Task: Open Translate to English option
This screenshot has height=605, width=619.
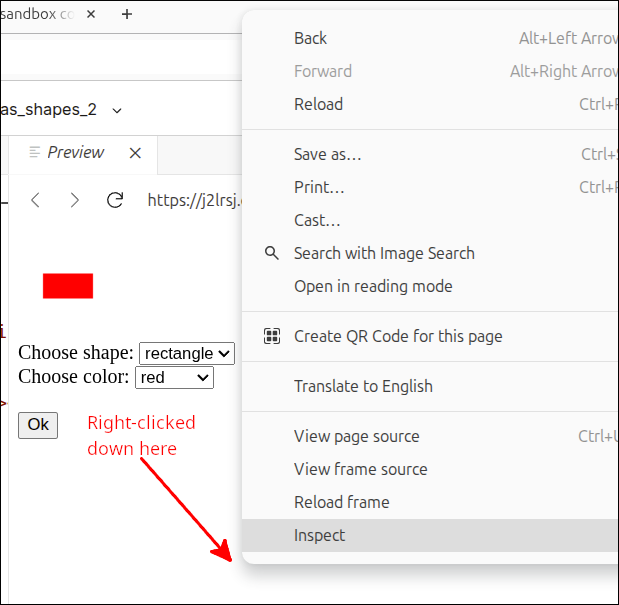Action: tap(363, 386)
